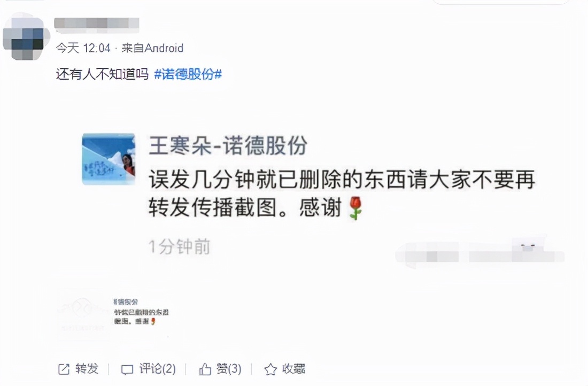The width and height of the screenshot is (588, 386).
Task: Click the 1分钟前 time label
Action: tap(179, 247)
